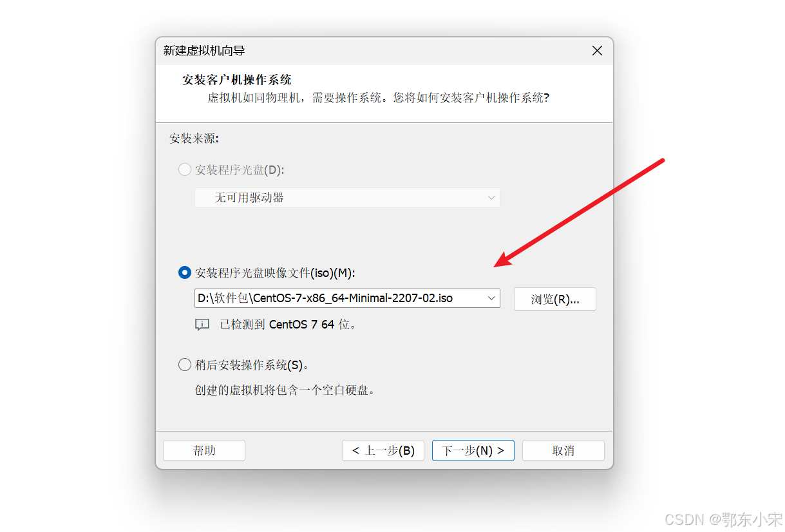785x532 pixels.
Task: Click the 创建的虚拟机将包含一个空白硬盘 description
Action: click(285, 390)
